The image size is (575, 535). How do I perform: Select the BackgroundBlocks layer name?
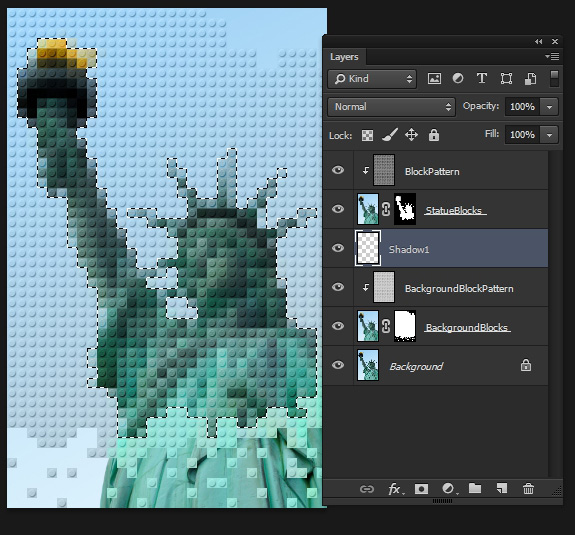[467, 327]
